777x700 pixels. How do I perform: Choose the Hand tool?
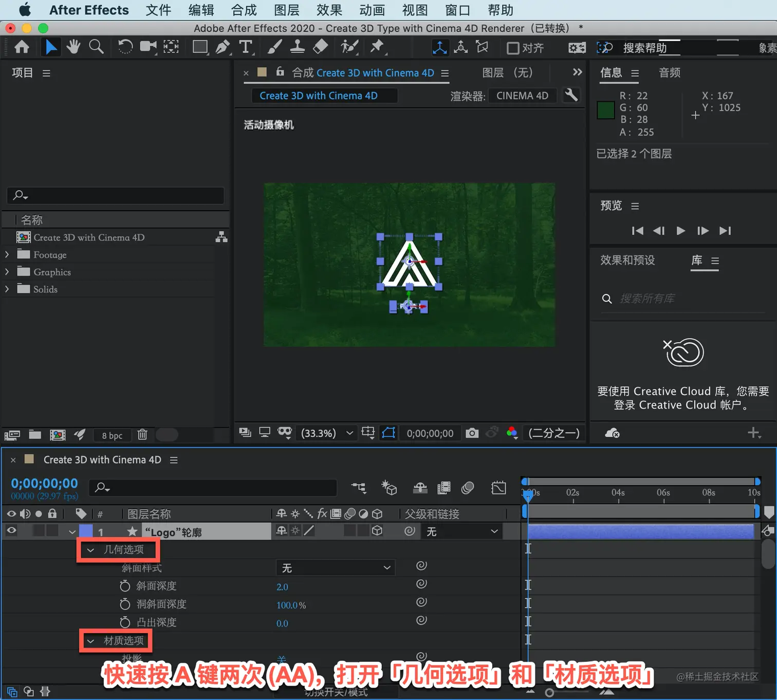(x=73, y=47)
